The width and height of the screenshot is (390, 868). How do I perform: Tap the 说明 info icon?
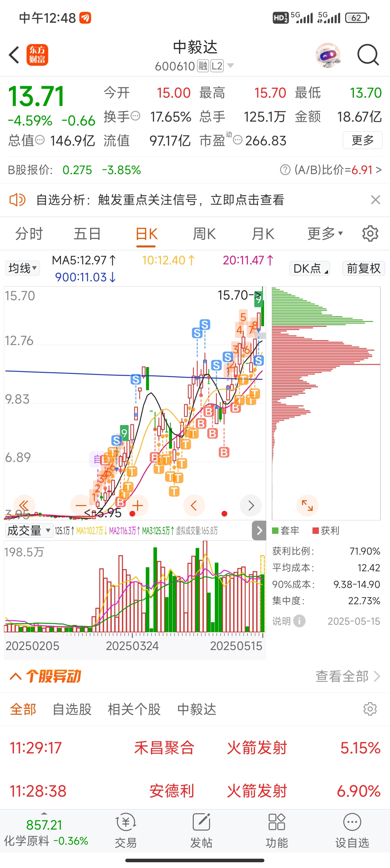point(300,621)
